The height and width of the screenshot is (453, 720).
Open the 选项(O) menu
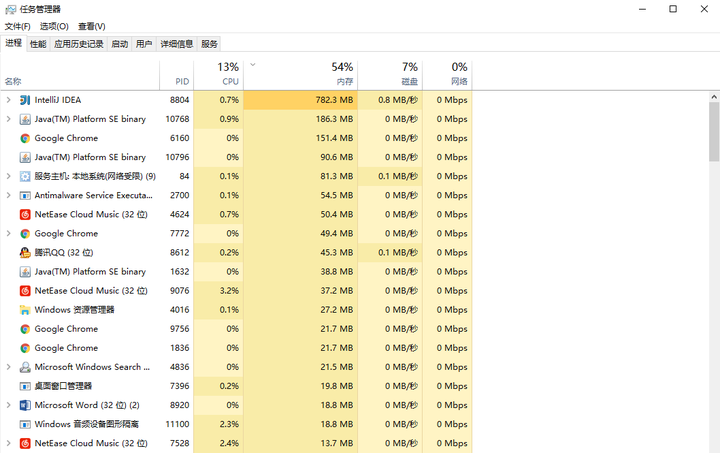54,26
